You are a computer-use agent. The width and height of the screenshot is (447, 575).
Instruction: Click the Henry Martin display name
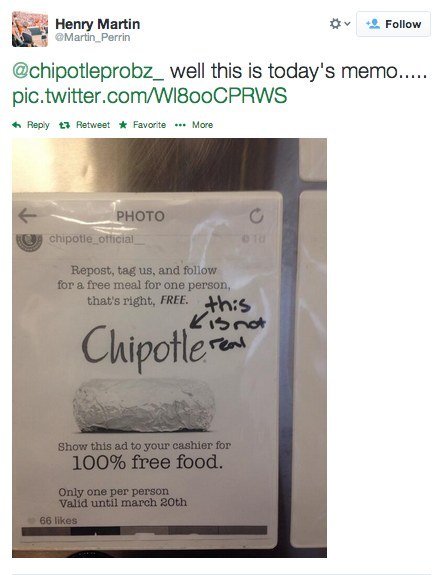(98, 24)
